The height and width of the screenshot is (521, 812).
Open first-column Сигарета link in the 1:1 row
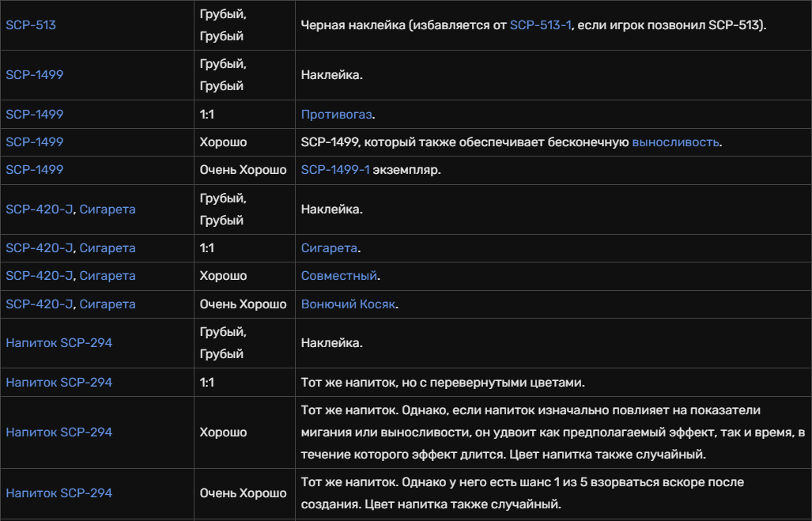pyautogui.click(x=108, y=248)
